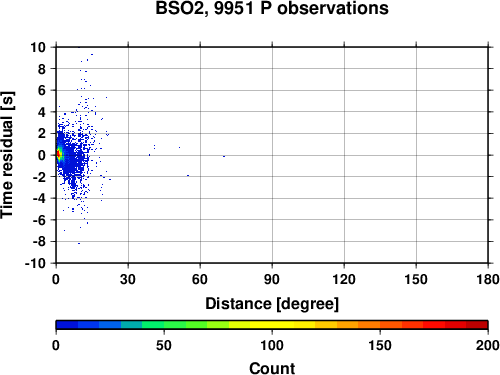500x375 pixels.
Task: Click the colorbar tick label "100"
Action: [x=272, y=345]
